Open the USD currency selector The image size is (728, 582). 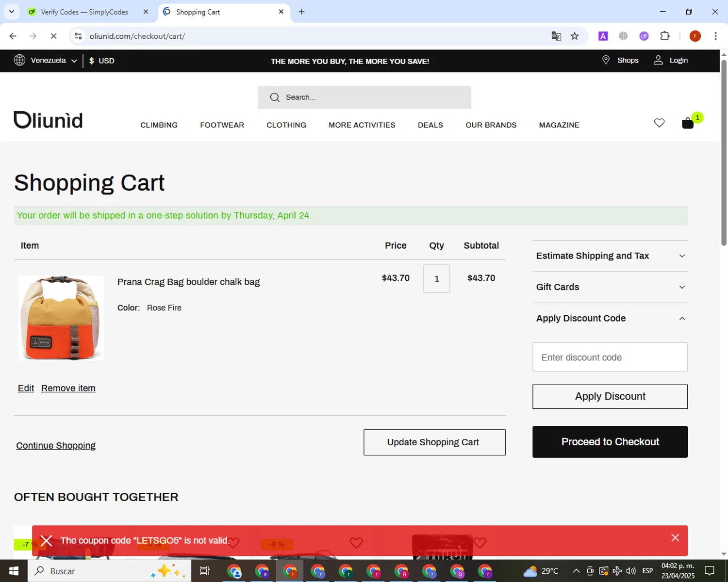tap(102, 61)
